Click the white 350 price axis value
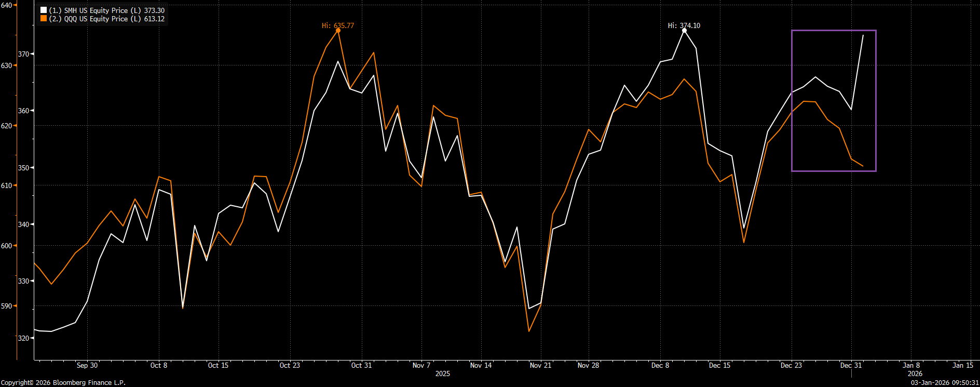 [x=24, y=168]
